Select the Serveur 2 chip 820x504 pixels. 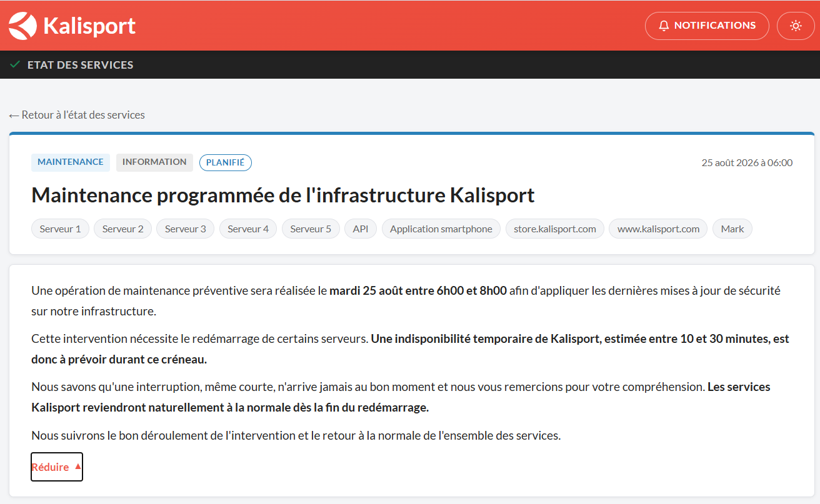(x=123, y=229)
